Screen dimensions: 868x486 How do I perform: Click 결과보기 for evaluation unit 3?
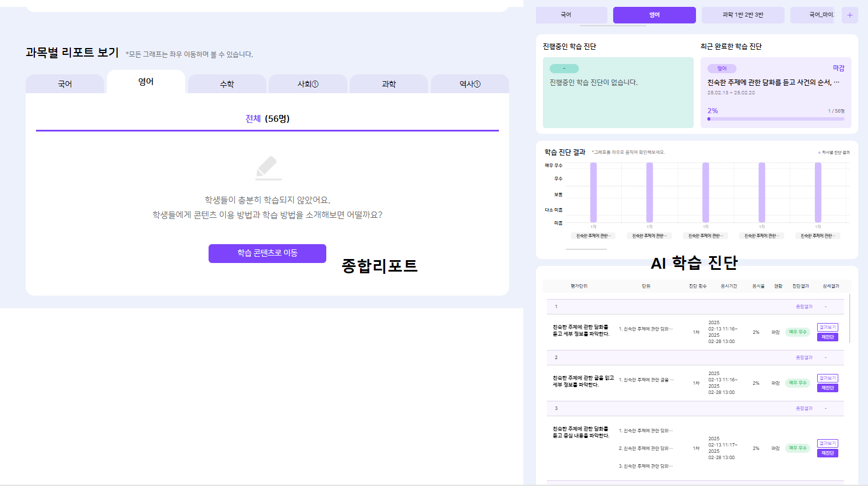click(x=827, y=443)
